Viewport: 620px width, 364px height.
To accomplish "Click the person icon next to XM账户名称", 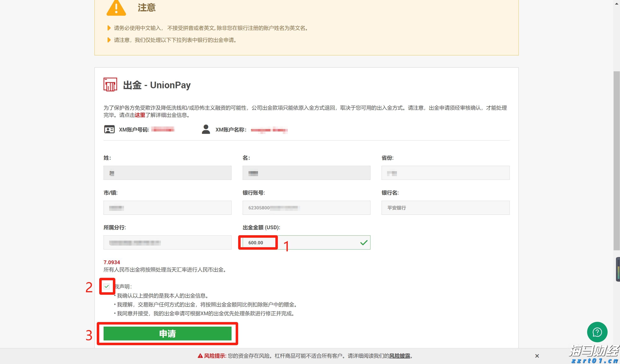I will [206, 130].
